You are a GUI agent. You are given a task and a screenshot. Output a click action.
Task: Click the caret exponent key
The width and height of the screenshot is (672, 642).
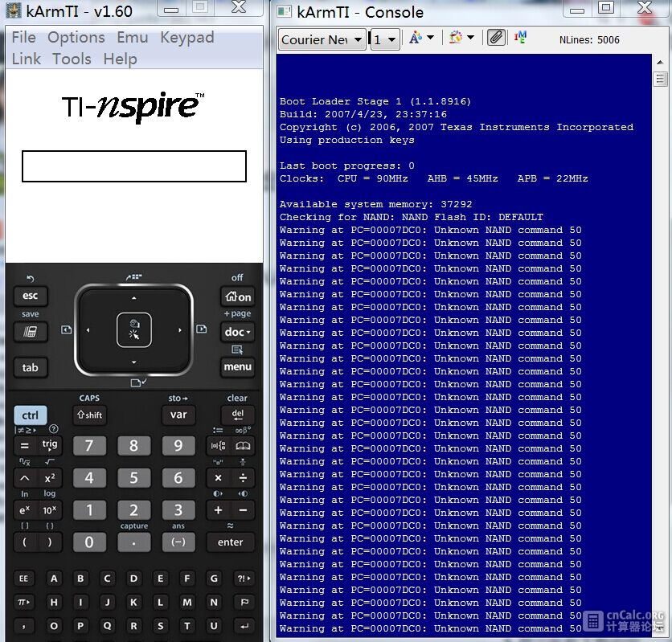click(25, 478)
